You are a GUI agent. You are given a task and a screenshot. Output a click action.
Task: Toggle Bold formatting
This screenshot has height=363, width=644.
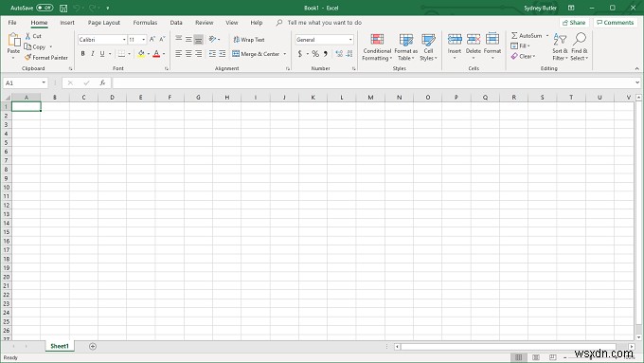tap(83, 54)
